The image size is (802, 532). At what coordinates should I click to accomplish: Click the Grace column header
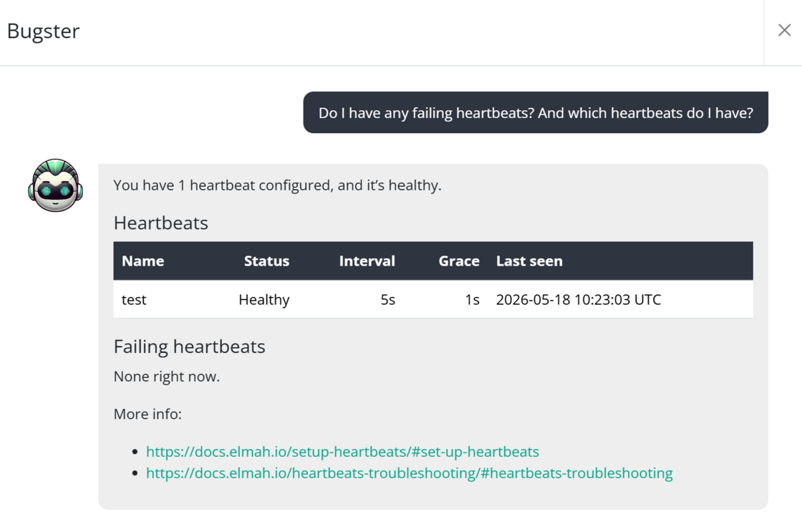click(x=459, y=261)
